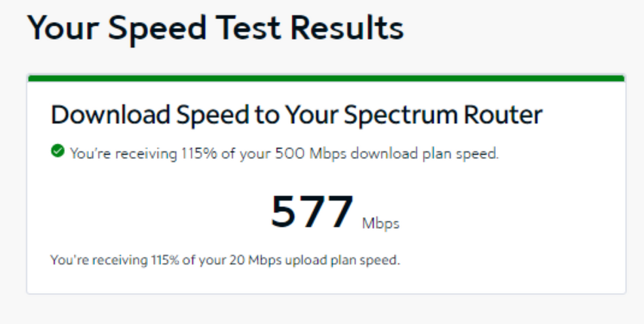Click the word 'Test' in page heading

(248, 28)
